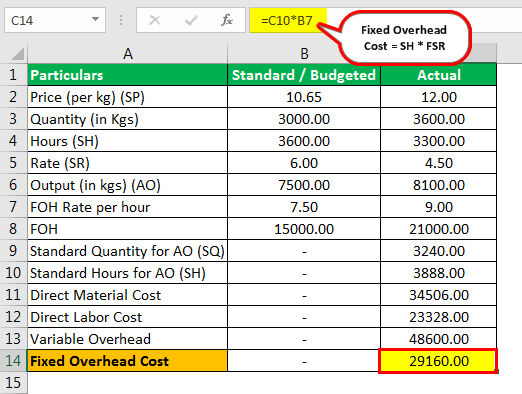Select row 13 header
The height and width of the screenshot is (394, 522).
[x=13, y=339]
